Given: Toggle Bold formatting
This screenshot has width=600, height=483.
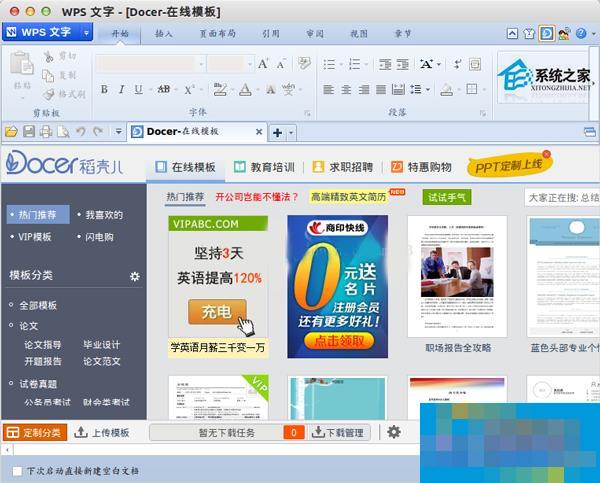Looking at the screenshot, I should coord(104,90).
